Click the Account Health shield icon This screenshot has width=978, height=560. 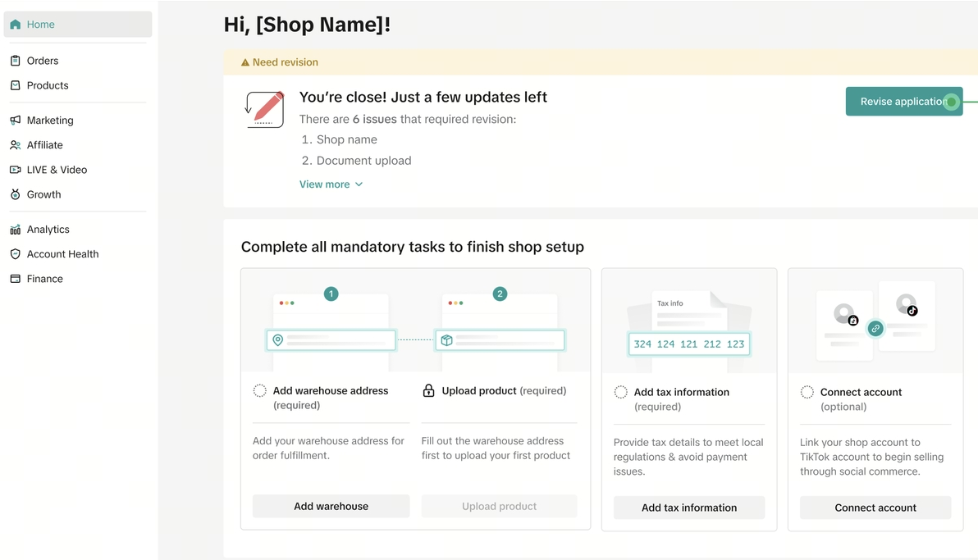[16, 254]
